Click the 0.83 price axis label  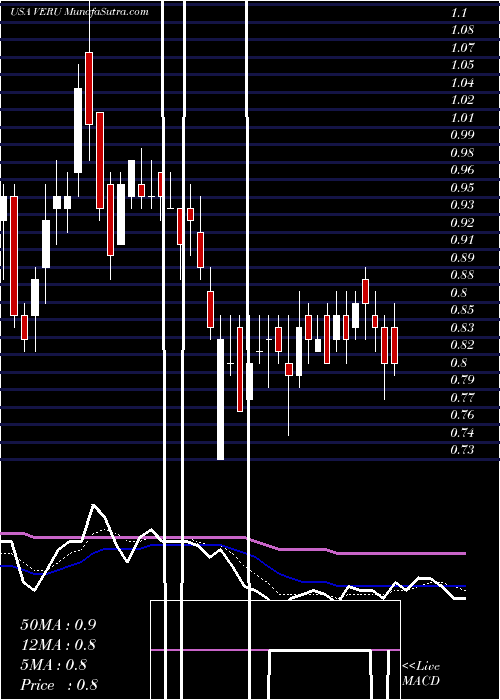point(462,328)
